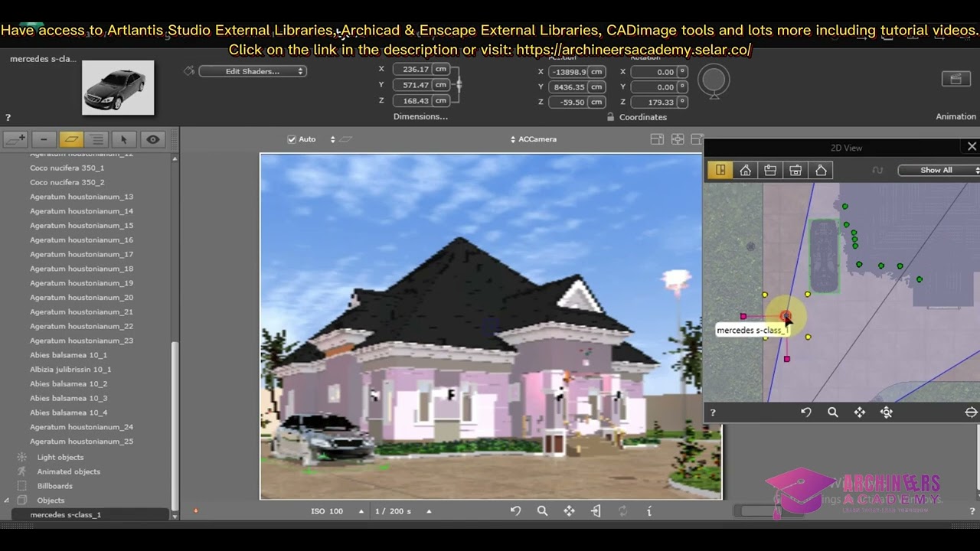
Task: Select the highlighted yellow layer view button
Action: pyautogui.click(x=70, y=139)
